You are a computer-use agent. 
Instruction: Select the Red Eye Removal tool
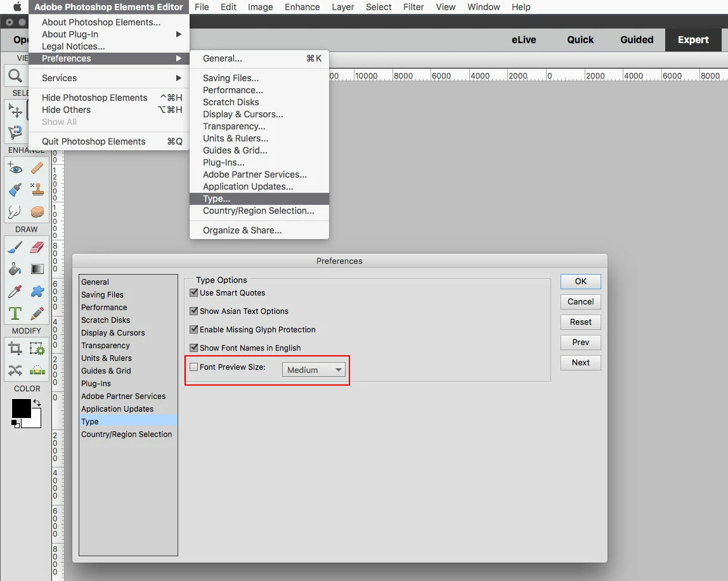[15, 168]
